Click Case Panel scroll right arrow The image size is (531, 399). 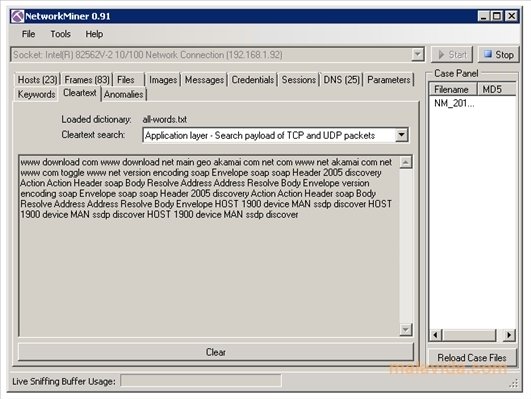click(x=509, y=335)
